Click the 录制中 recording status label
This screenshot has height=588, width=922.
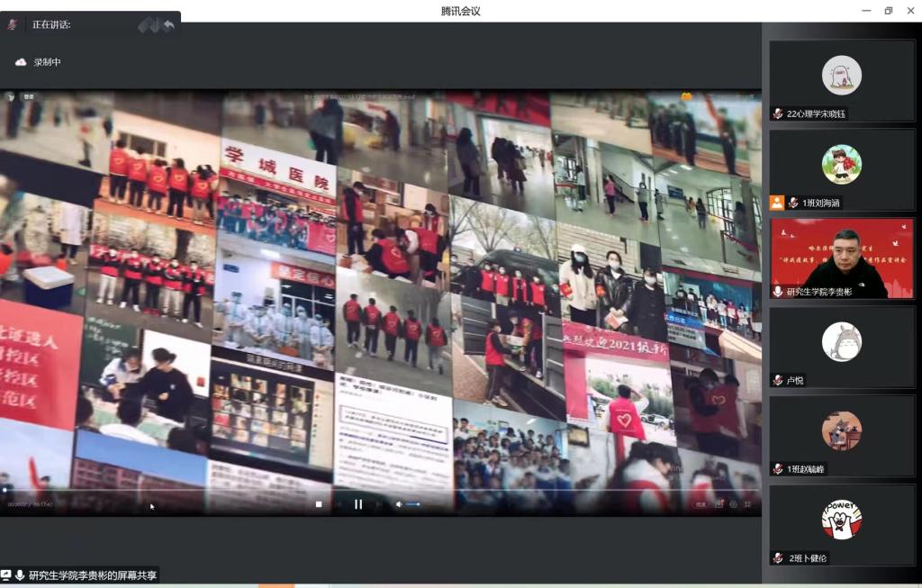point(47,62)
